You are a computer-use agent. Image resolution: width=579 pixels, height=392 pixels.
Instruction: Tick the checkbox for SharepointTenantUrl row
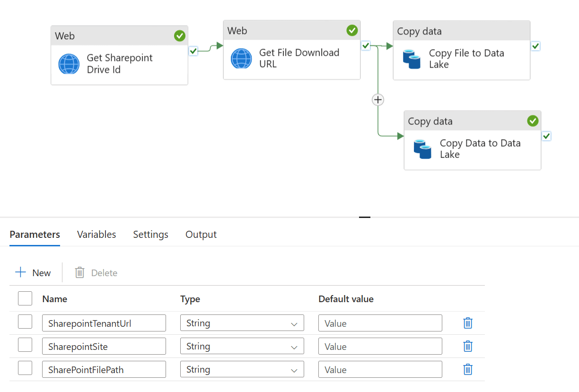point(25,322)
